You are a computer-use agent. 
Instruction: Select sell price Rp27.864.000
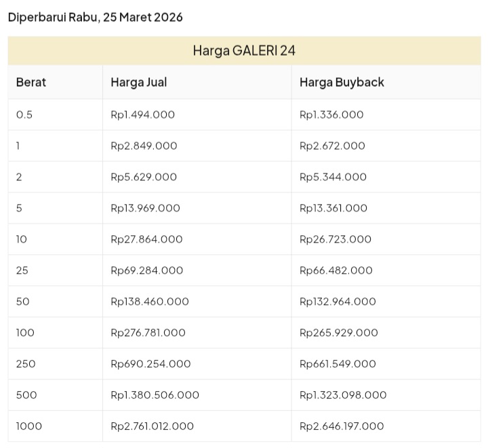(146, 239)
